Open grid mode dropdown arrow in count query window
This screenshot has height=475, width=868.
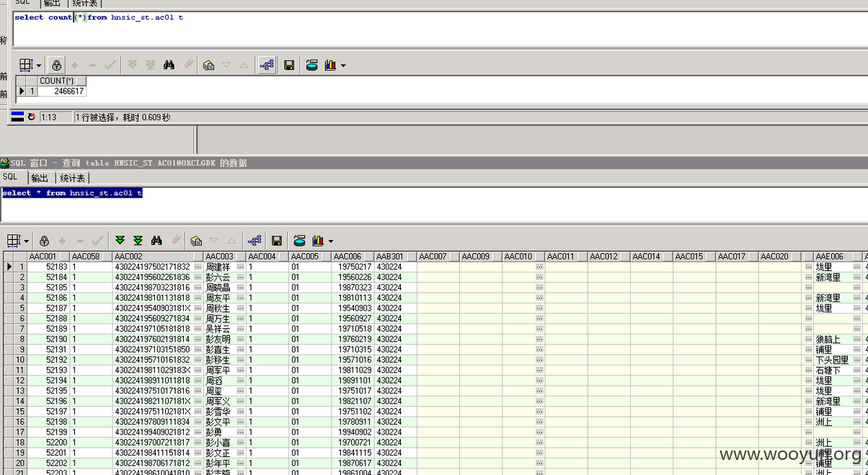[39, 66]
